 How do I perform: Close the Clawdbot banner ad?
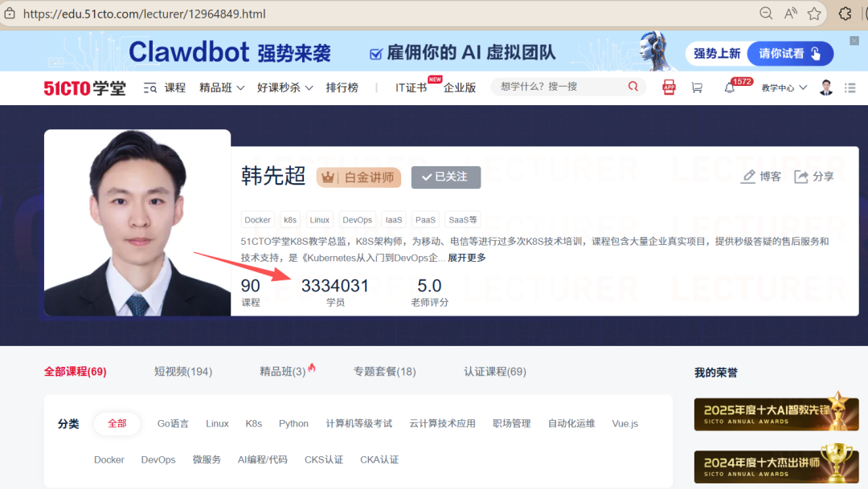[854, 40]
